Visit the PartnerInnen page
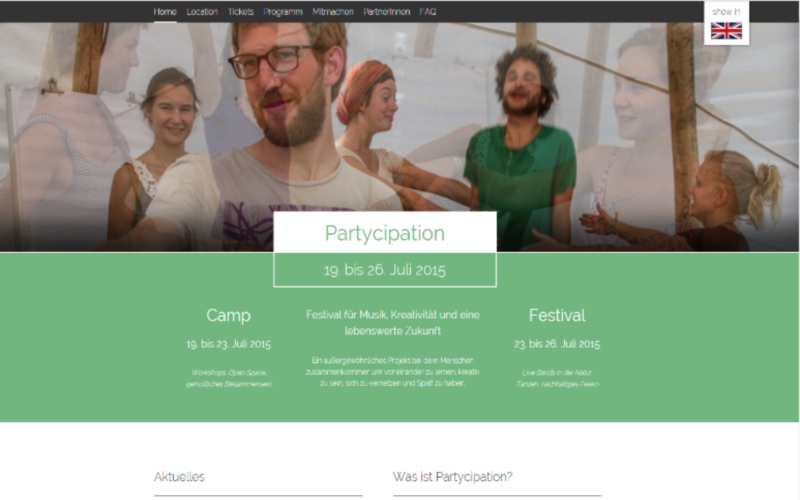This screenshot has width=800, height=500. click(386, 12)
